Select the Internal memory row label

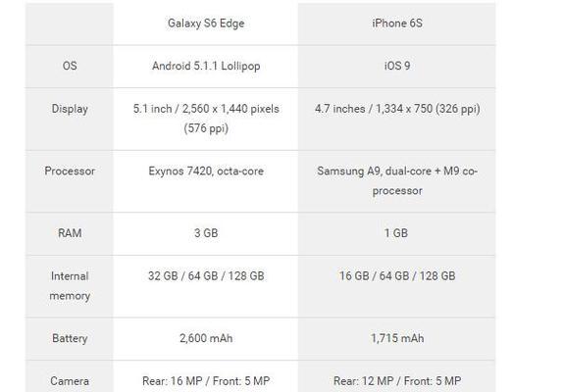[x=70, y=286]
